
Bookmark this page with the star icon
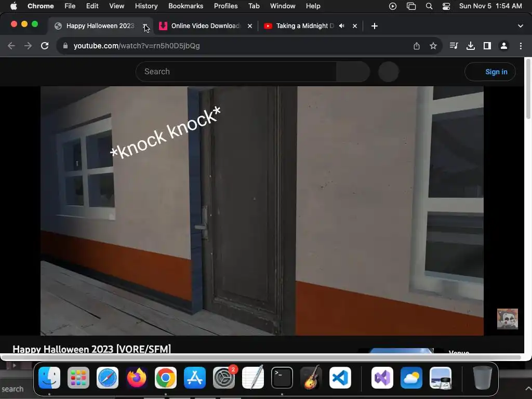coord(433,46)
